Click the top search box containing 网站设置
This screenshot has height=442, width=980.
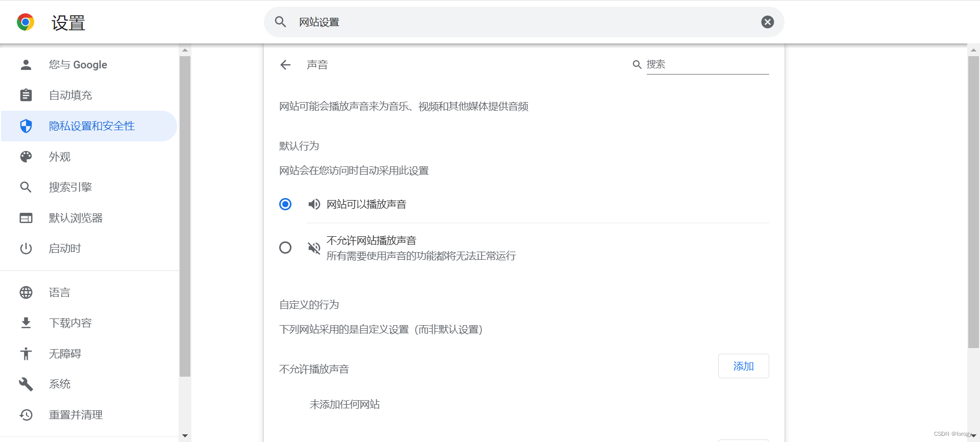(x=524, y=22)
